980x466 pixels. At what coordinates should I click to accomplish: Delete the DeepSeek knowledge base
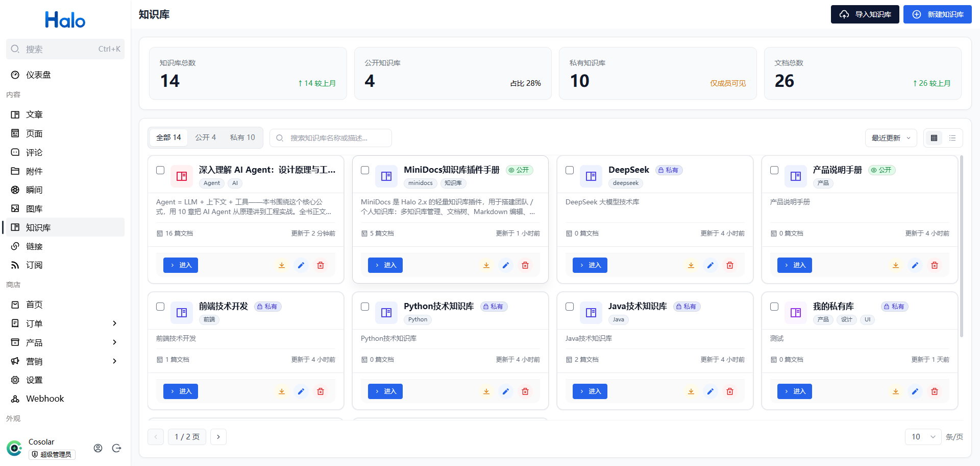click(730, 265)
